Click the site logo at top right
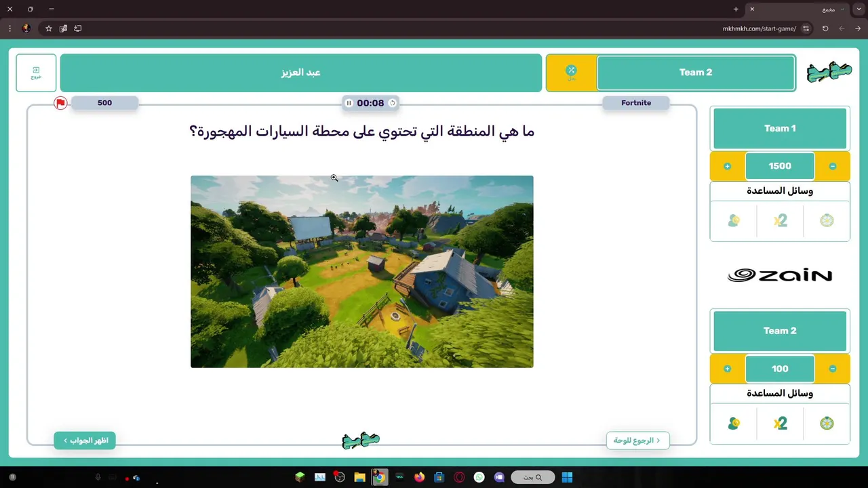Image resolution: width=868 pixels, height=488 pixels. pyautogui.click(x=829, y=72)
